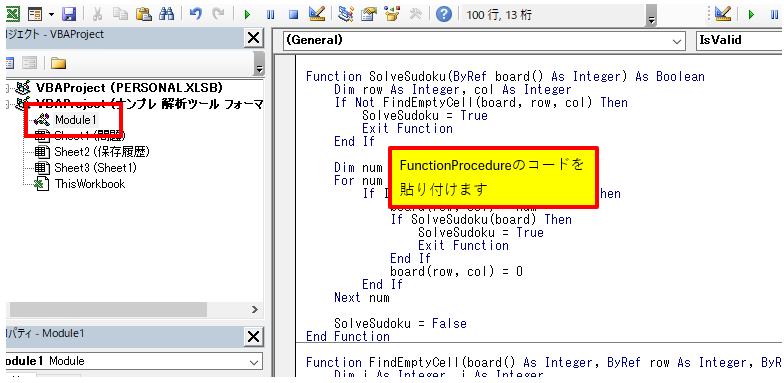The image size is (784, 383).
Task: Click the Project Explorer horizontal scrollbar thumb
Action: [108, 309]
